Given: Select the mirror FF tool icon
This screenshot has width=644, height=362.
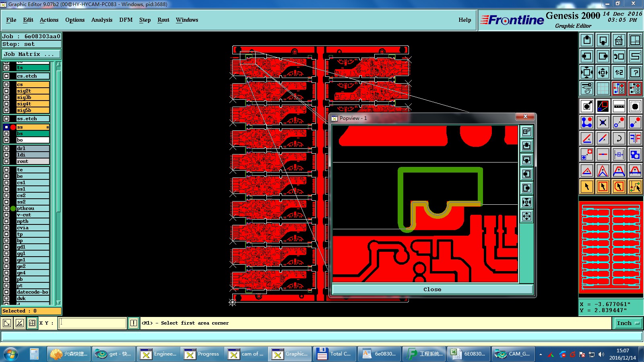Looking at the screenshot, I should (635, 138).
